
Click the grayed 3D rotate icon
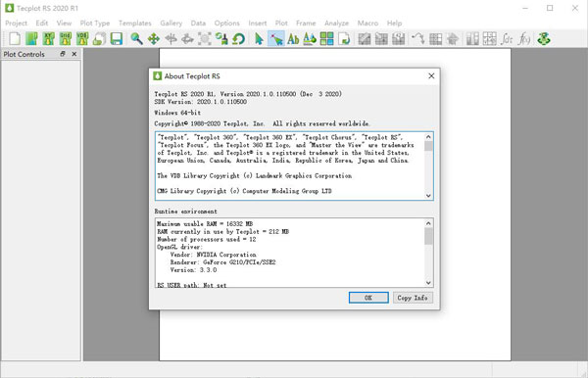point(187,38)
